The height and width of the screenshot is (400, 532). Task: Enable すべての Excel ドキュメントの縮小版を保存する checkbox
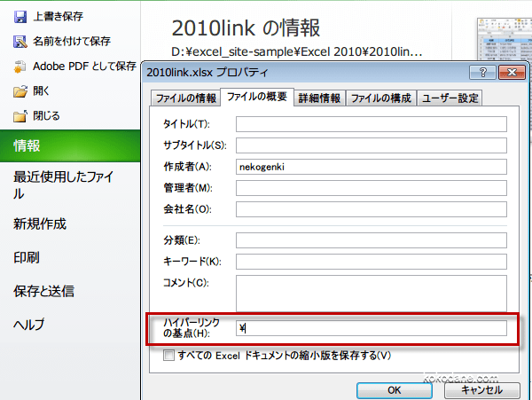pyautogui.click(x=168, y=356)
